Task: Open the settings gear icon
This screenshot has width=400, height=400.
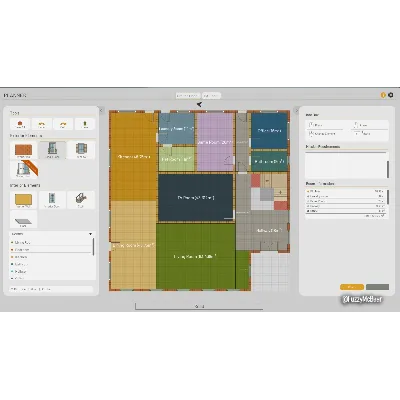Action: click(x=391, y=95)
